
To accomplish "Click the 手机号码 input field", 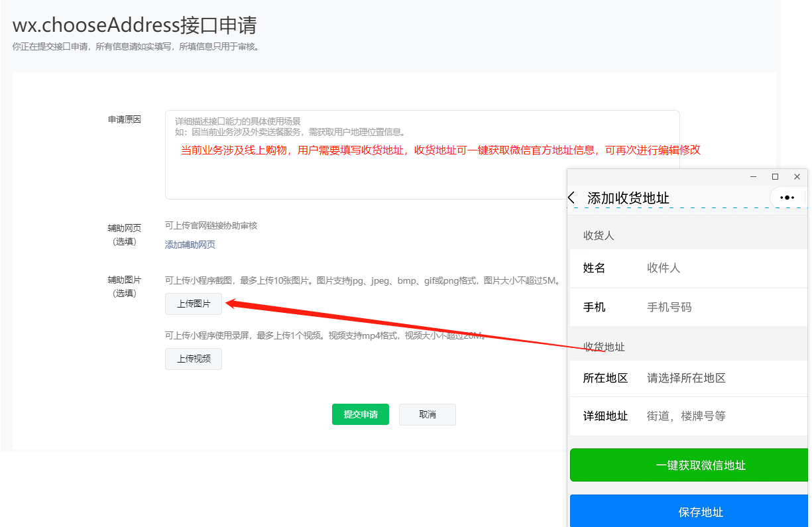I will pos(689,307).
